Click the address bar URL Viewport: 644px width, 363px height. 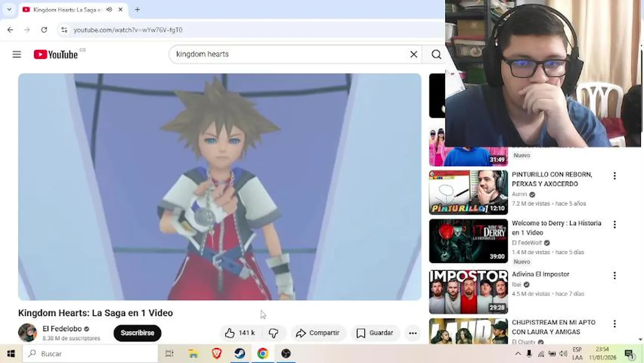tap(128, 30)
